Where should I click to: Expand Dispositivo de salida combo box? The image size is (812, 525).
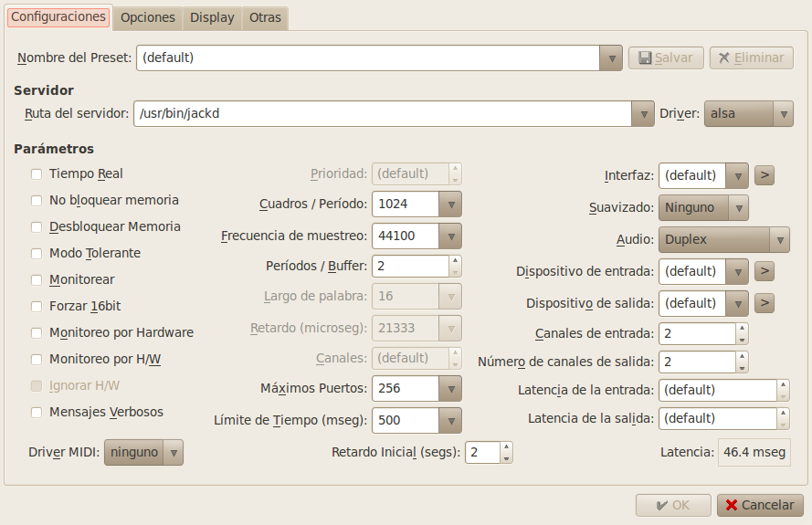(737, 303)
